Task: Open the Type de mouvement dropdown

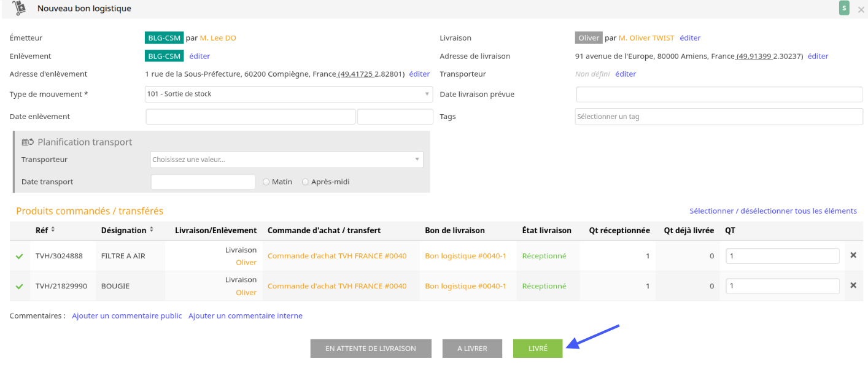Action: [x=289, y=94]
